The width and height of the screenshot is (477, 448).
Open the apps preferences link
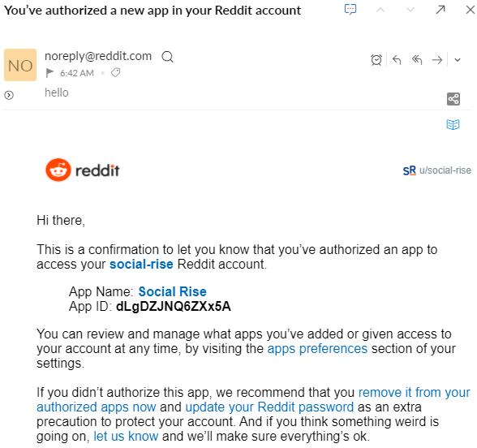317,349
